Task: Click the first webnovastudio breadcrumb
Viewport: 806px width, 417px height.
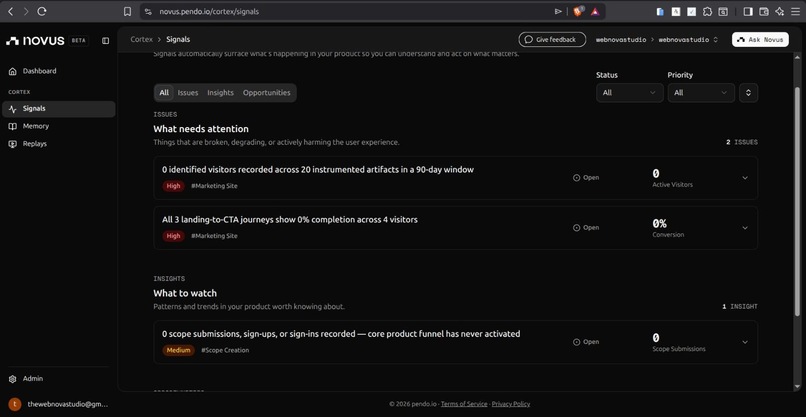Action: tap(621, 40)
